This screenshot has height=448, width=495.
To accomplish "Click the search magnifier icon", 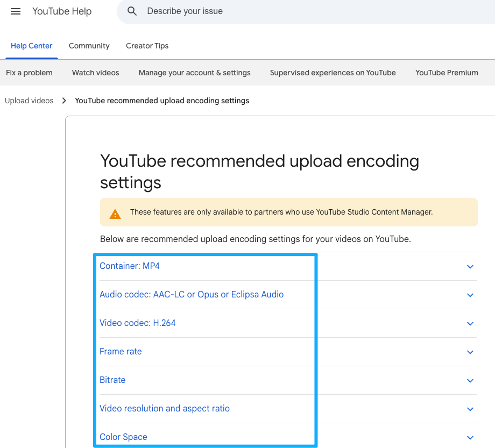I will click(132, 11).
